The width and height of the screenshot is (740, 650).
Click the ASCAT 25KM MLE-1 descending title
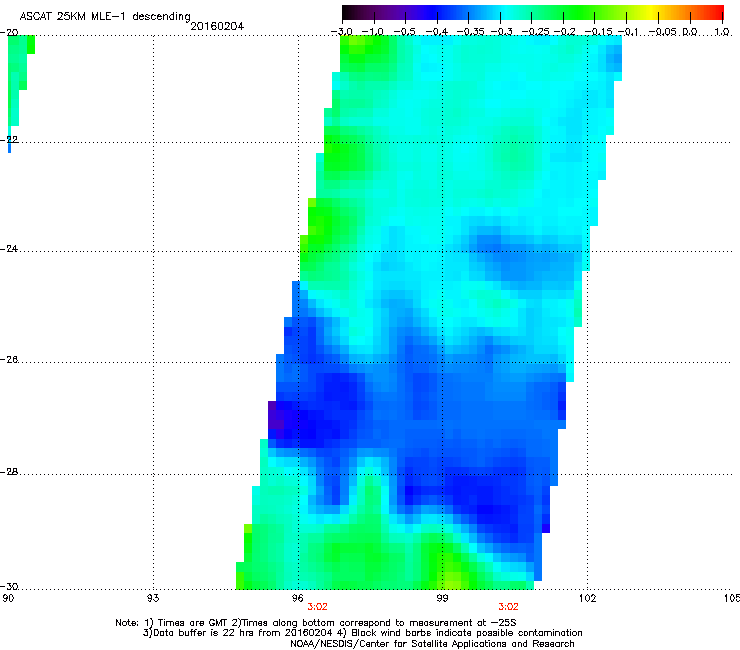(105, 16)
